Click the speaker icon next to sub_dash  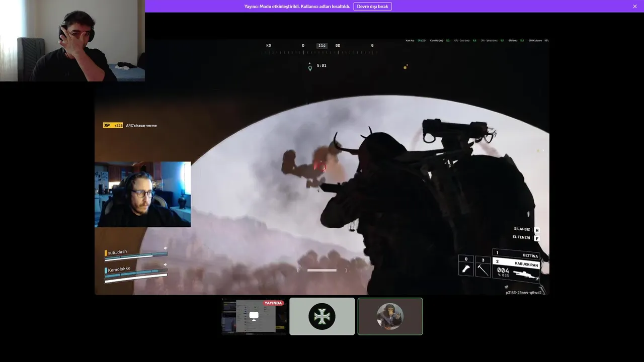pyautogui.click(x=165, y=248)
